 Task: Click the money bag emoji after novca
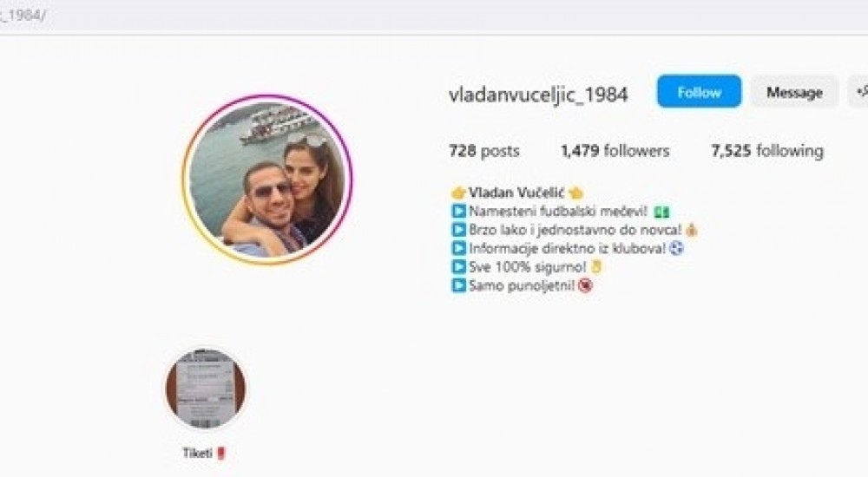691,229
